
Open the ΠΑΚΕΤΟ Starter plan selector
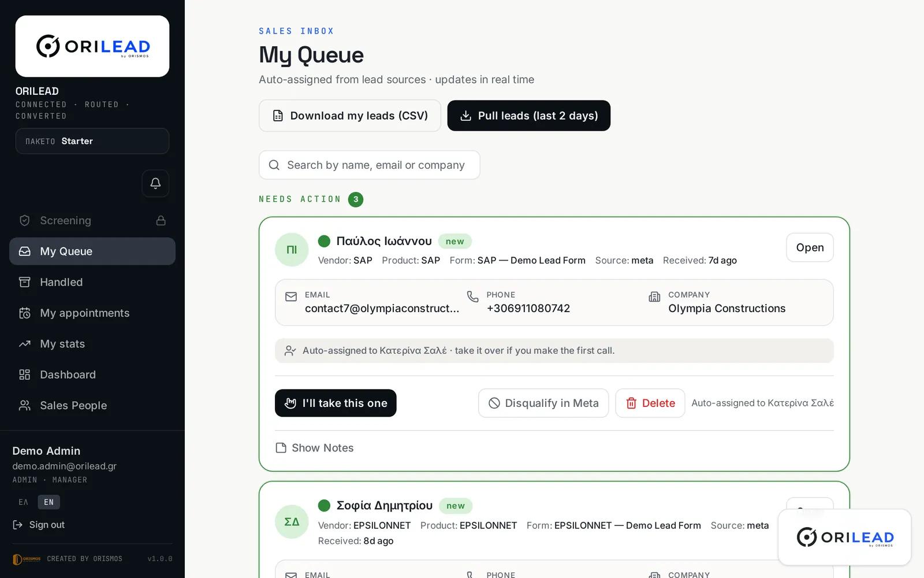click(92, 141)
